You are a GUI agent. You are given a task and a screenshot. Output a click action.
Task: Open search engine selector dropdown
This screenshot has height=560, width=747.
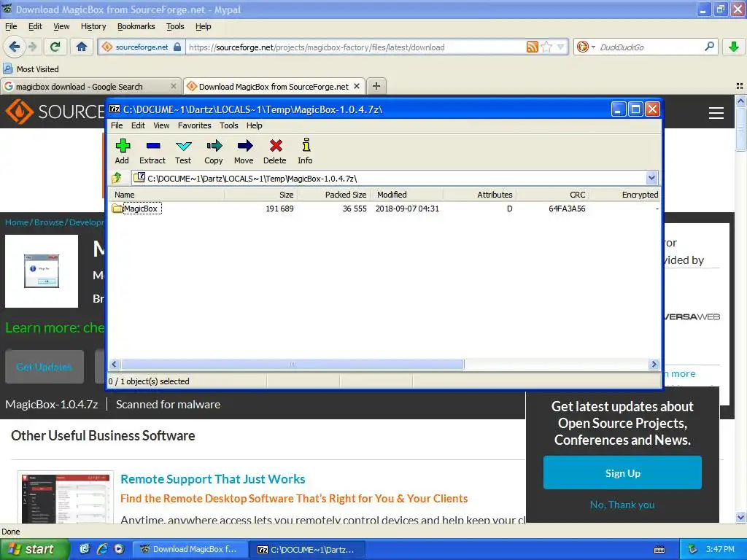point(586,47)
